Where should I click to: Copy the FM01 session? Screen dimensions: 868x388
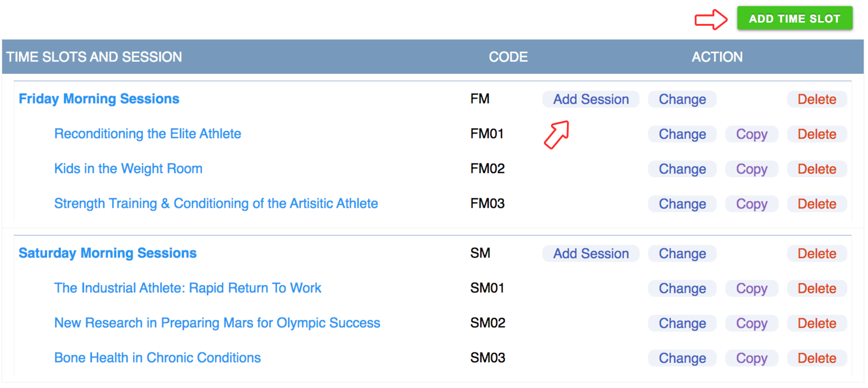tap(752, 134)
